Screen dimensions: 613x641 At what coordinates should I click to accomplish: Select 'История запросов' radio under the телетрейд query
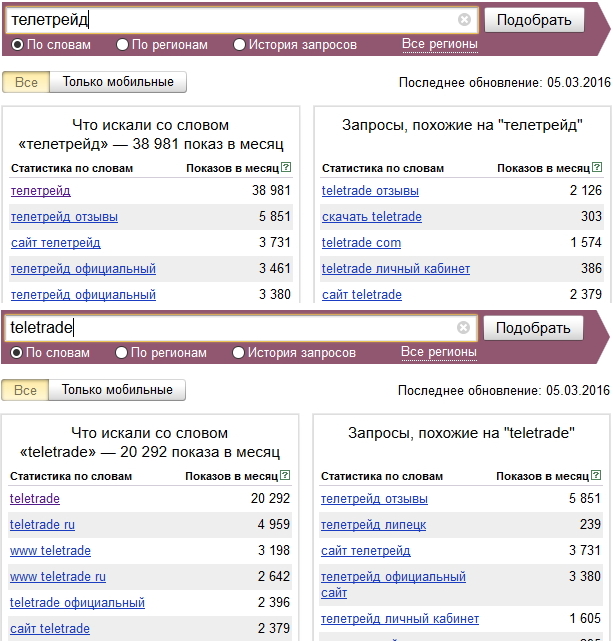(239, 45)
